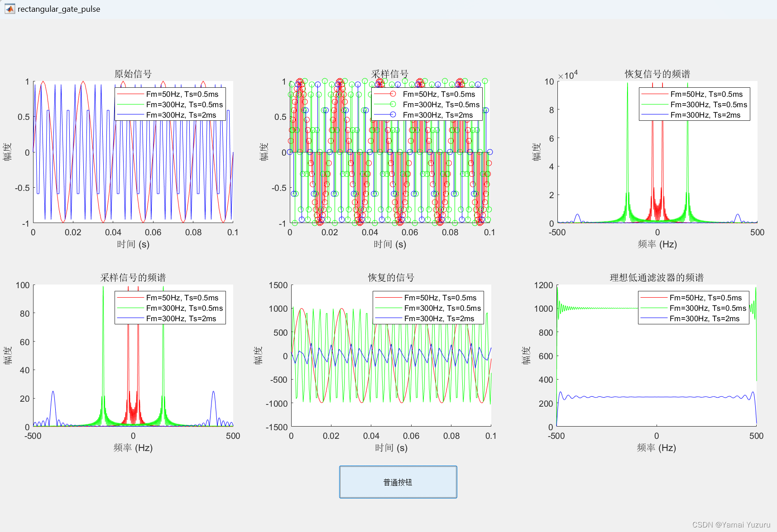Select the 恢复的信号 plot title

tap(391, 277)
